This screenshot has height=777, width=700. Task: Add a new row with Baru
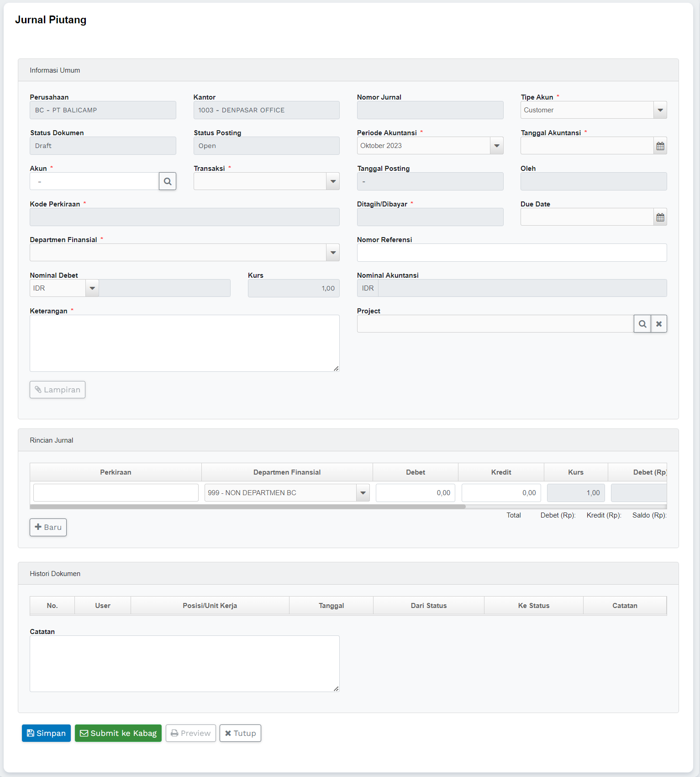coord(48,527)
